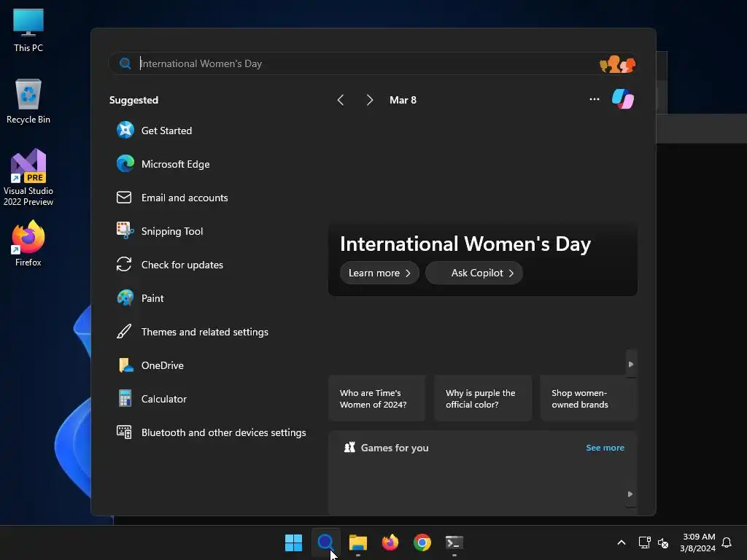Screen dimensions: 747x560
Task: Open 'Who are Time's Women of 2024?' card
Action: click(377, 399)
